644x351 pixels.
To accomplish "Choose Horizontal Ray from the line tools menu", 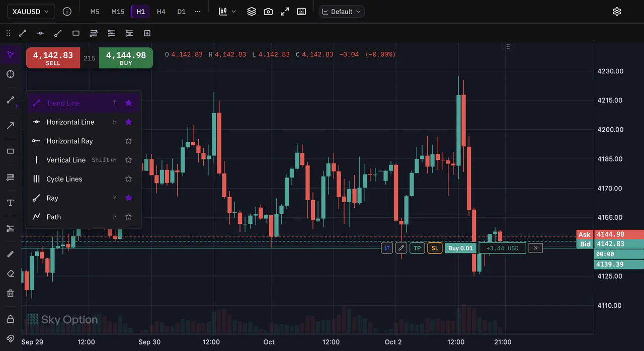I will 84,141.
